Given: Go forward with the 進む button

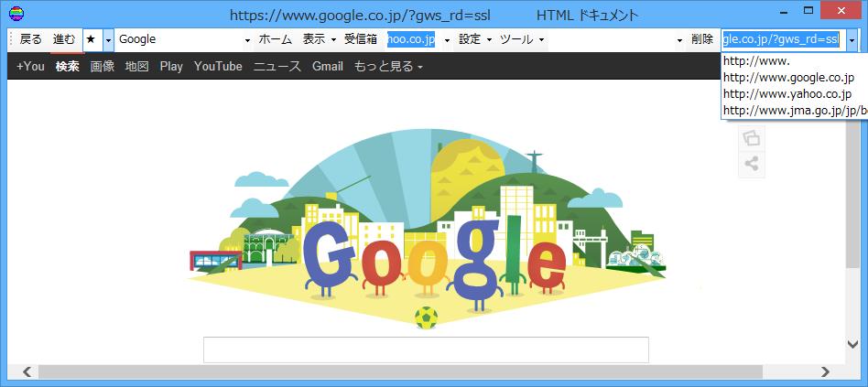Looking at the screenshot, I should [64, 40].
